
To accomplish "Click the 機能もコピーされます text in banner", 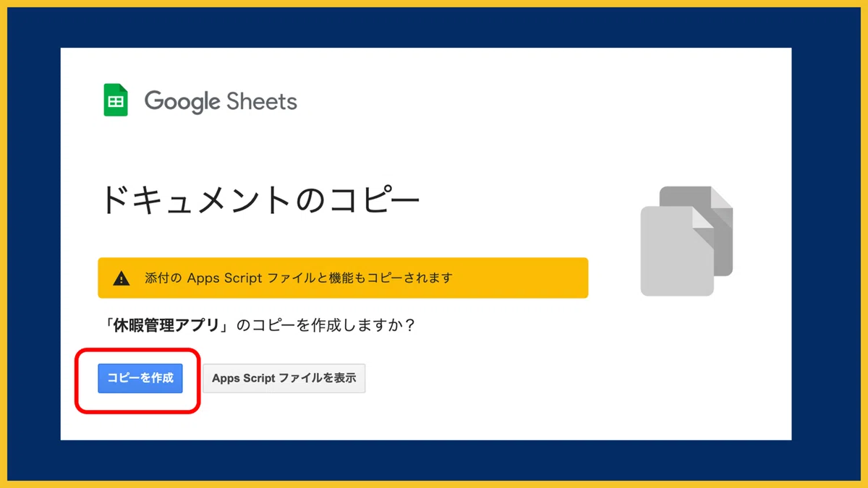I will (399, 278).
